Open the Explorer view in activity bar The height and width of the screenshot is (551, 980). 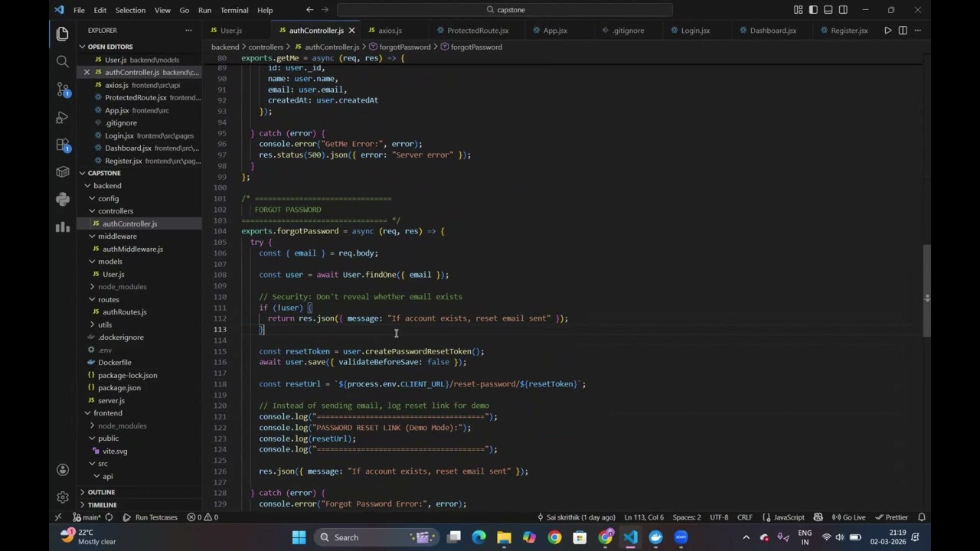(x=63, y=34)
